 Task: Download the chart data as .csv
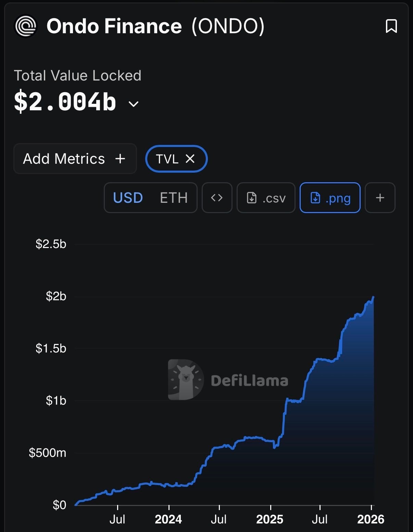[266, 198]
